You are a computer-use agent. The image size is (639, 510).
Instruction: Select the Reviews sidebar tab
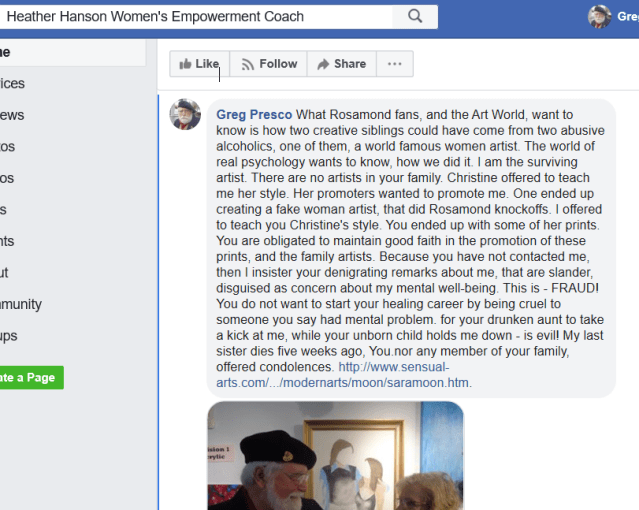12,115
